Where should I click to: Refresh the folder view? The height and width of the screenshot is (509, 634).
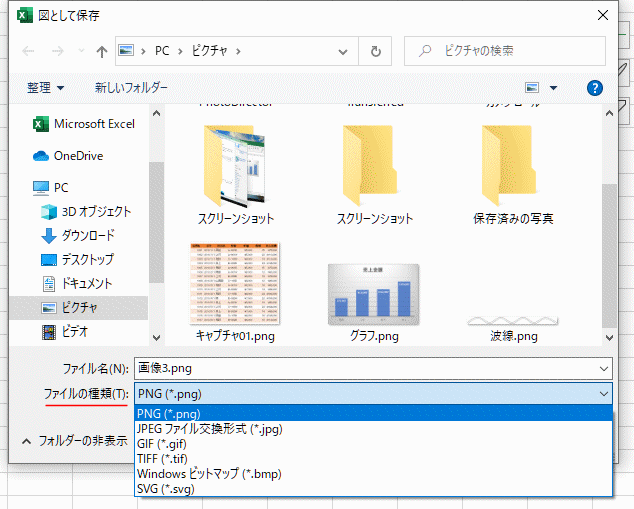click(376, 51)
